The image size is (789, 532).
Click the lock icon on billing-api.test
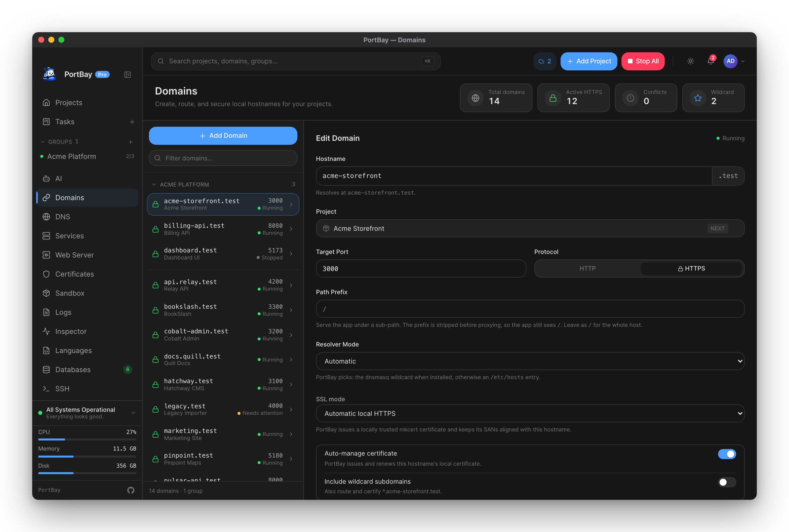click(155, 229)
